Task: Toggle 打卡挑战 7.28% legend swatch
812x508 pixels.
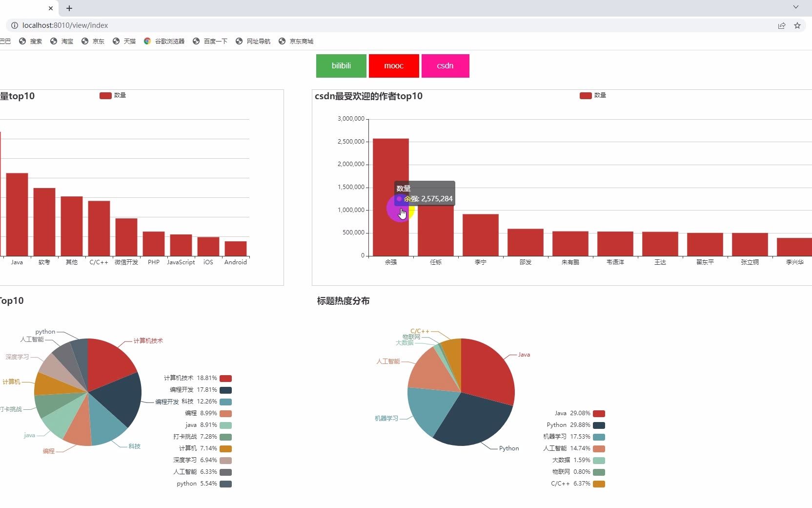Action: point(225,437)
